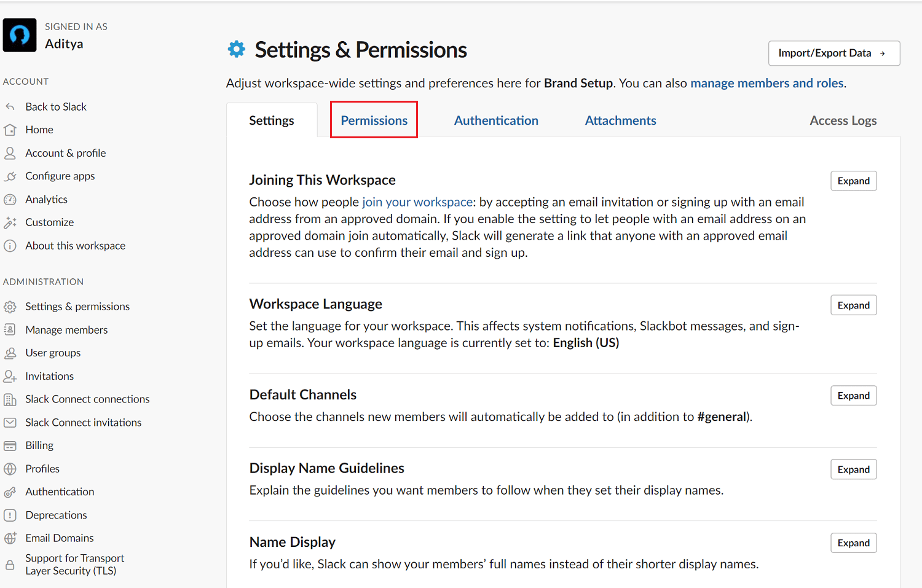The image size is (922, 588).
Task: Click the Email Domains globe icon
Action: 10,538
